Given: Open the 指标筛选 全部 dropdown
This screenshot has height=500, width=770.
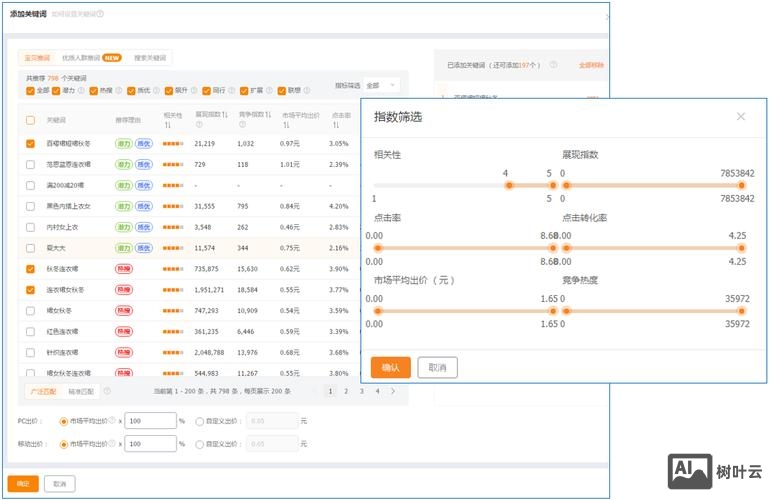Looking at the screenshot, I should click(x=381, y=86).
